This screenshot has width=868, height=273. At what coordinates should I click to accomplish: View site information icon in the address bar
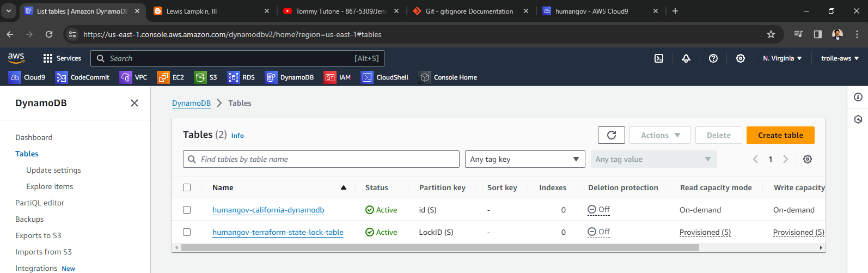pos(72,34)
